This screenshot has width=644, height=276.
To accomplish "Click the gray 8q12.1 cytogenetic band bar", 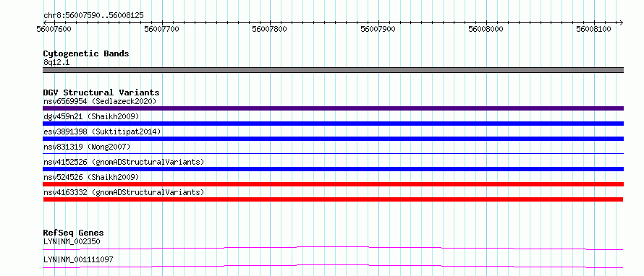I will (333, 70).
